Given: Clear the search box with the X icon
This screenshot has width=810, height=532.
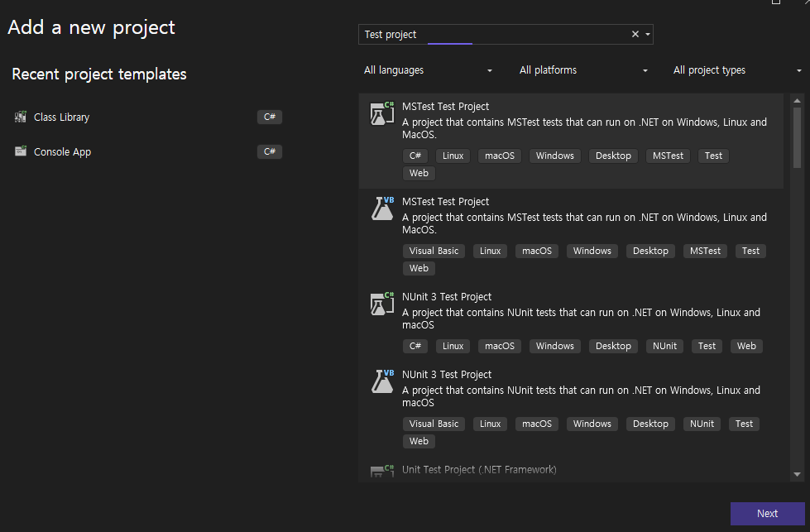Looking at the screenshot, I should point(635,35).
